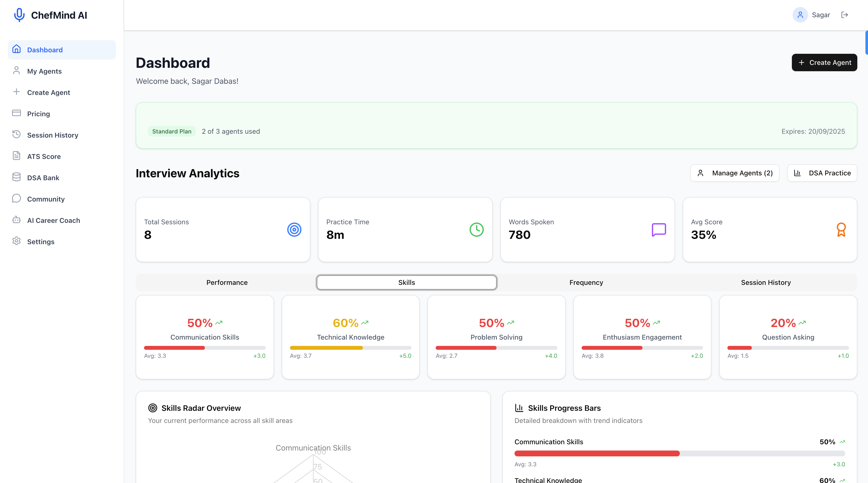Open Community in the sidebar

[62, 199]
